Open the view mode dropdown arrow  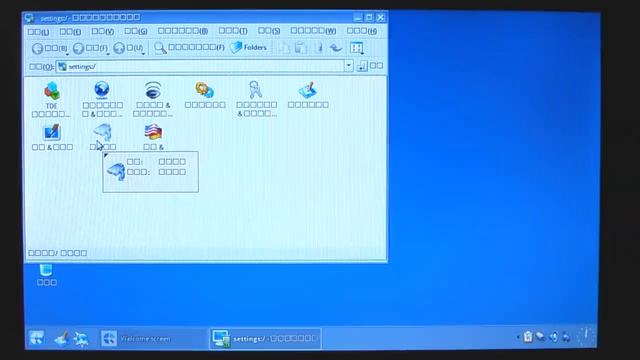click(362, 53)
